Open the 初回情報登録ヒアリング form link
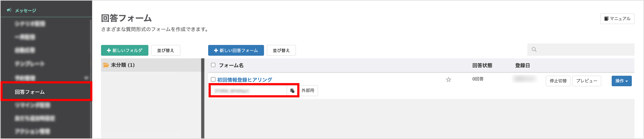The height and width of the screenshot is (139, 644). (x=244, y=80)
